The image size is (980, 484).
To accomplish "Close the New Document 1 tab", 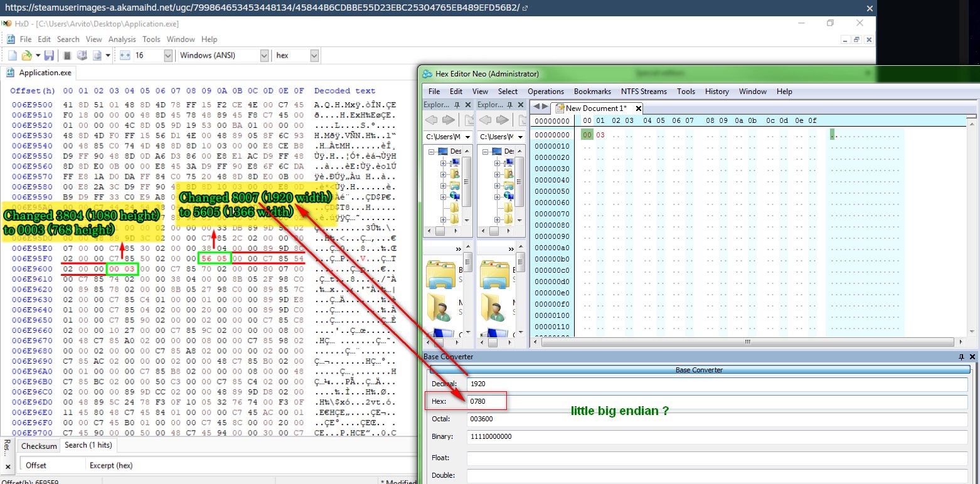I will (638, 108).
